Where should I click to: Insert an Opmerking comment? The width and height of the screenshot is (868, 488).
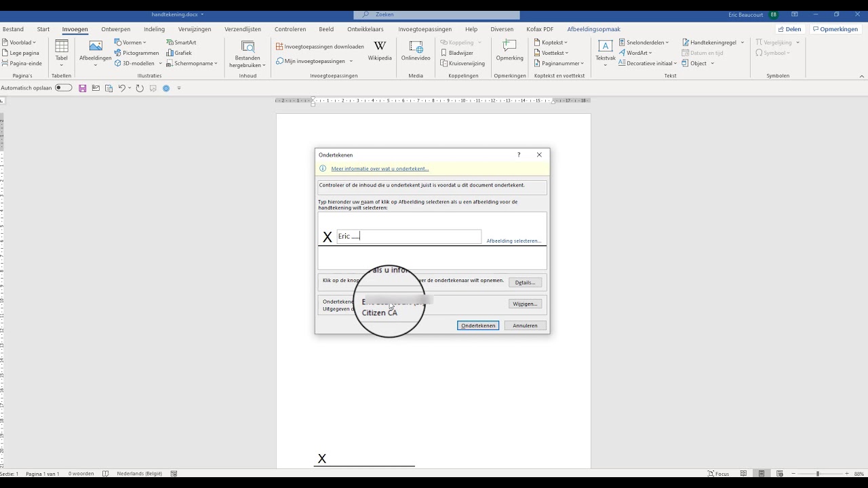point(509,51)
